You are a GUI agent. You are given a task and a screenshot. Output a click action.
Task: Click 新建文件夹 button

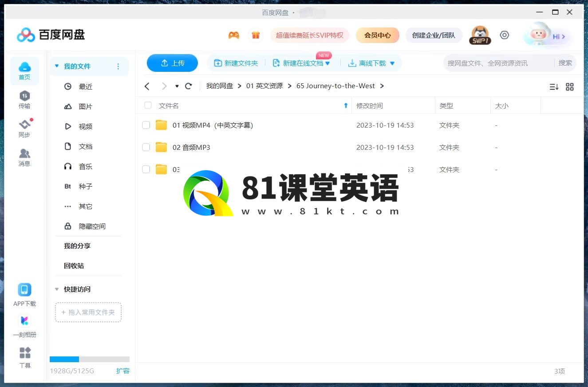point(236,63)
